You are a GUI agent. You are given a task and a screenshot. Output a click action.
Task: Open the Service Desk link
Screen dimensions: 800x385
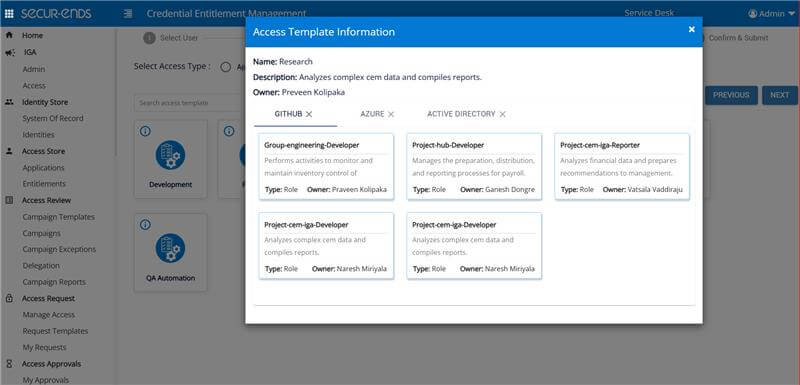[649, 13]
